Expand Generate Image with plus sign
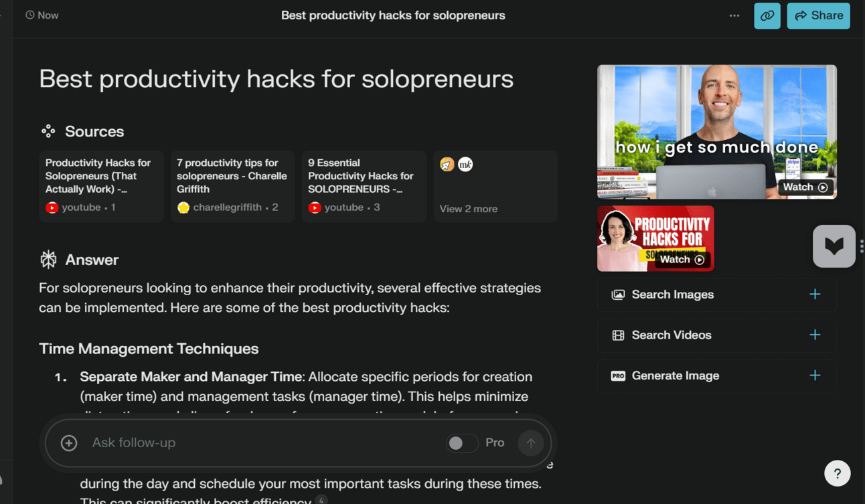865x504 pixels. click(x=815, y=375)
